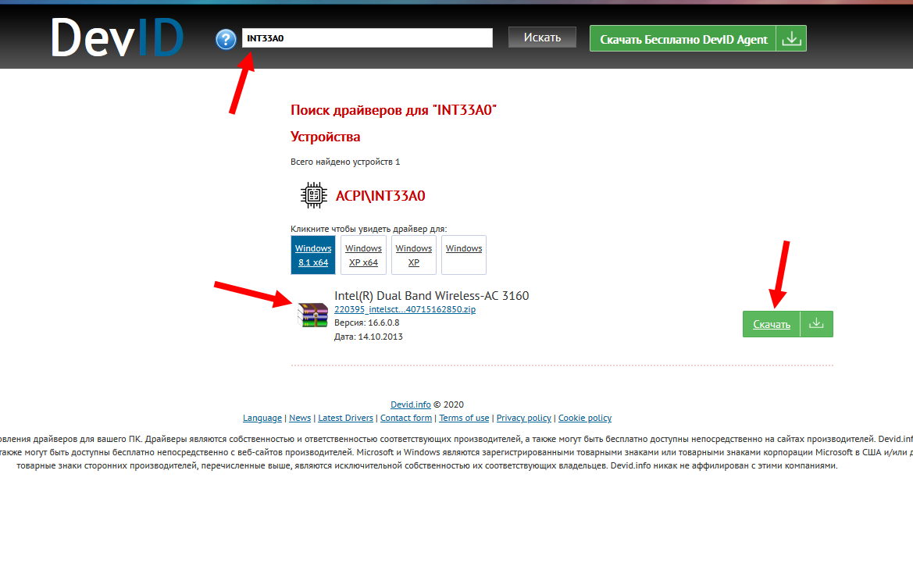
Task: Open the News footer link
Action: click(300, 418)
